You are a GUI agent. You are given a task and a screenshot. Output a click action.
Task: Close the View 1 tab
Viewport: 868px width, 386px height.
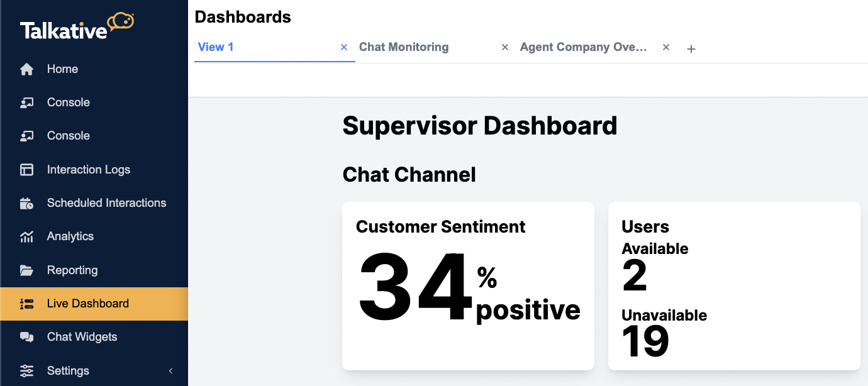pos(344,47)
